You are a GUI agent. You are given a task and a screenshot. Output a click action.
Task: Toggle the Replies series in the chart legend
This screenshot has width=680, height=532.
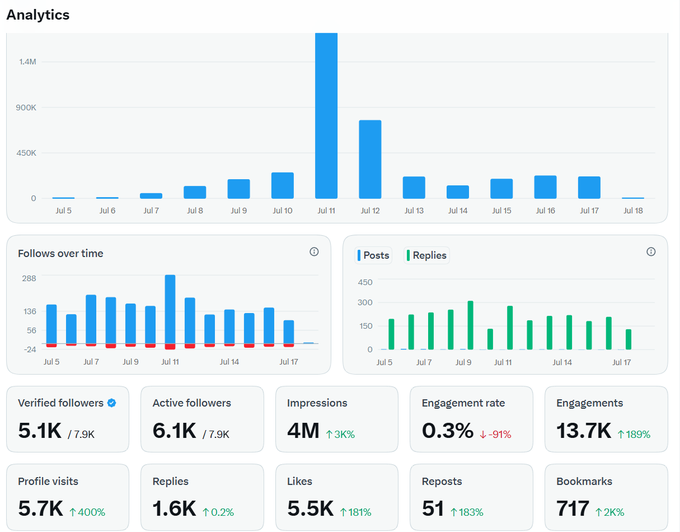point(426,255)
